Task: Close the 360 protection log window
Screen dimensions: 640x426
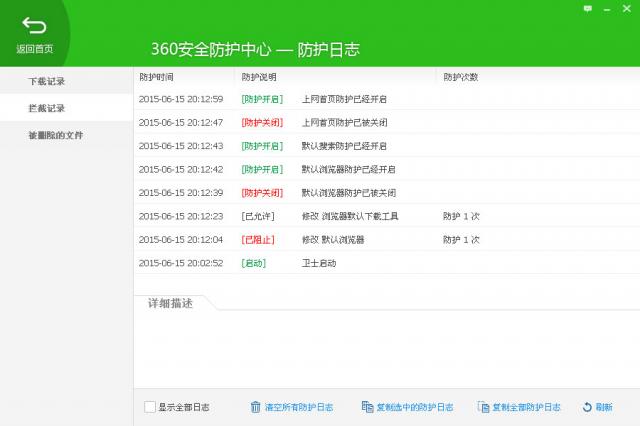Action: coord(627,7)
